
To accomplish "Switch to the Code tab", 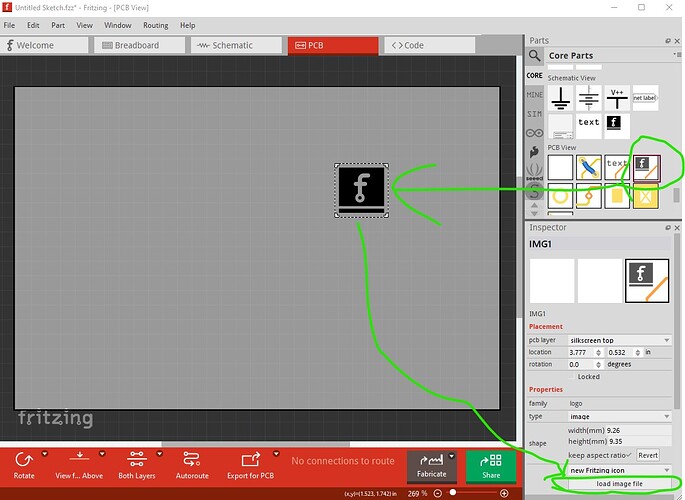I will coord(429,45).
